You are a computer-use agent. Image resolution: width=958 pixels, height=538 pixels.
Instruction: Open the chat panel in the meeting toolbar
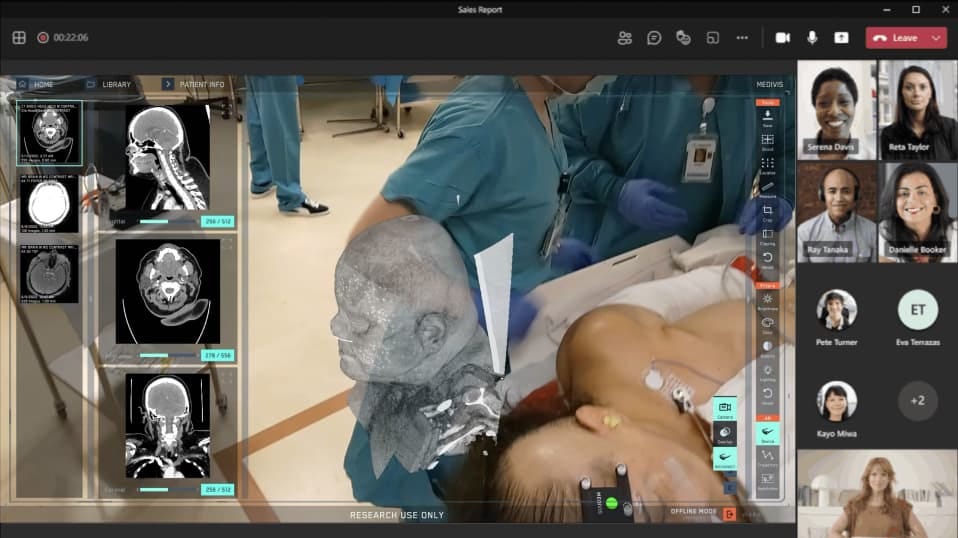click(x=654, y=38)
